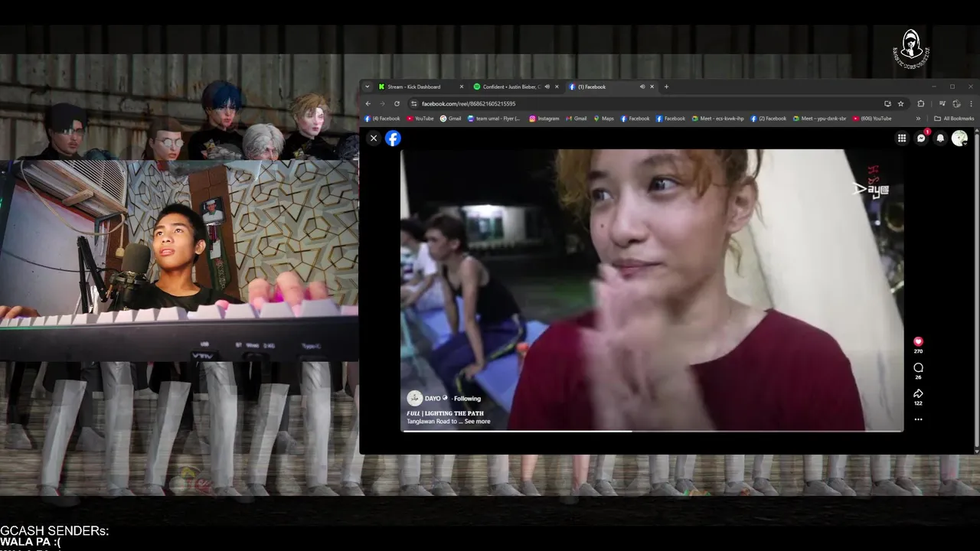Reload the Facebook reel page
980x551 pixels.
(397, 103)
